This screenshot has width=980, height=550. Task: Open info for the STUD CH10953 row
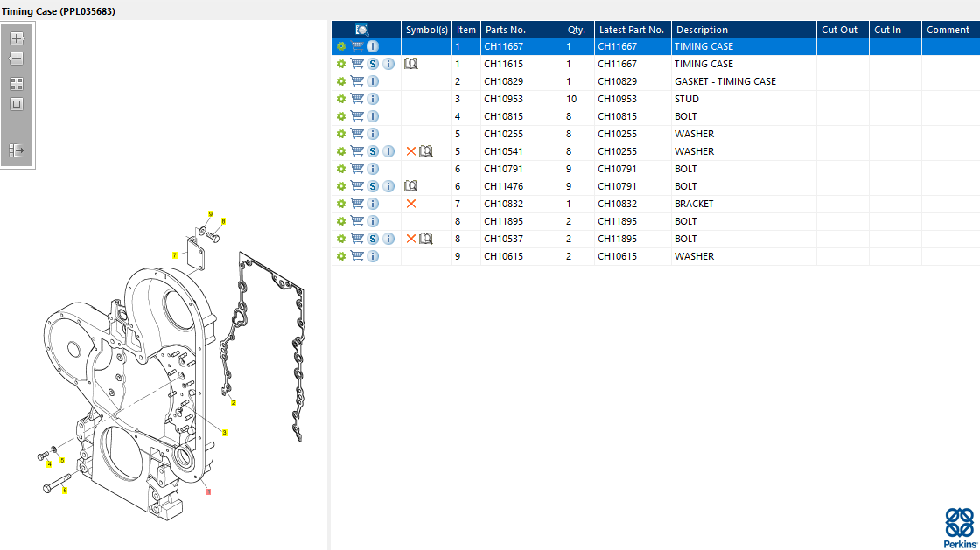373,99
